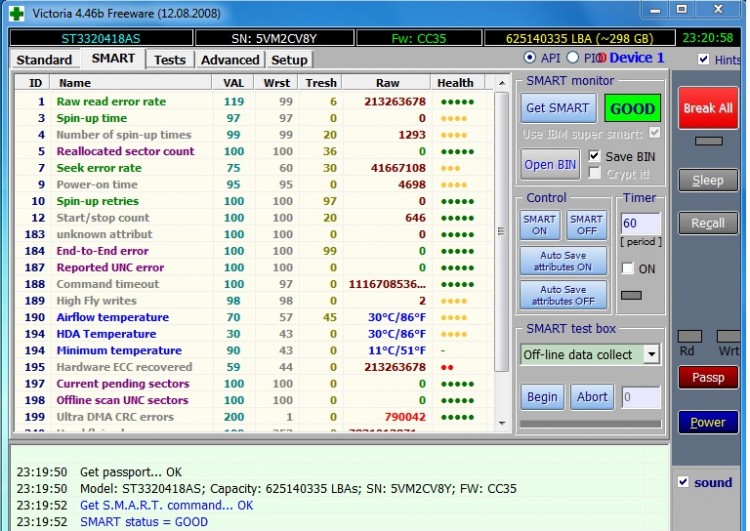
Task: Select the Command timeout row
Action: tap(254, 284)
